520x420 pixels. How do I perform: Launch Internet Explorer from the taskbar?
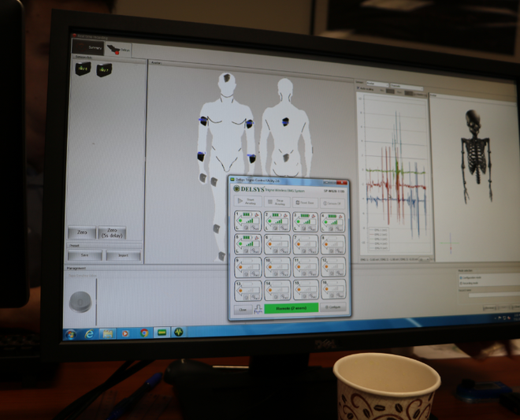(89, 334)
